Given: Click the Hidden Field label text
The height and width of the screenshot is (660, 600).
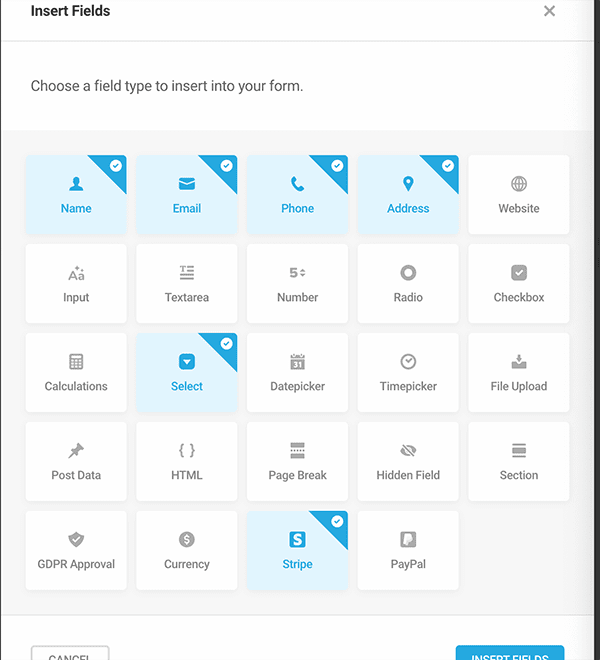Looking at the screenshot, I should tap(408, 475).
